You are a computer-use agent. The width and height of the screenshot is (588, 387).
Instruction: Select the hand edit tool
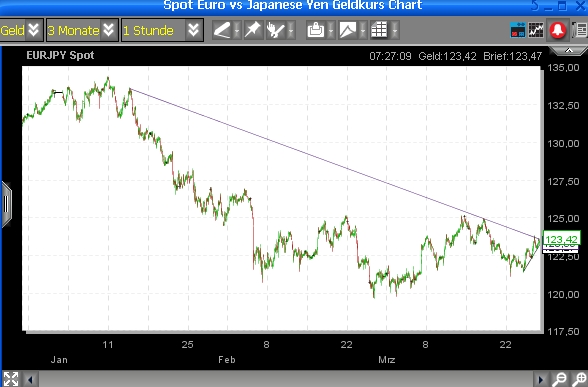click(x=276, y=30)
